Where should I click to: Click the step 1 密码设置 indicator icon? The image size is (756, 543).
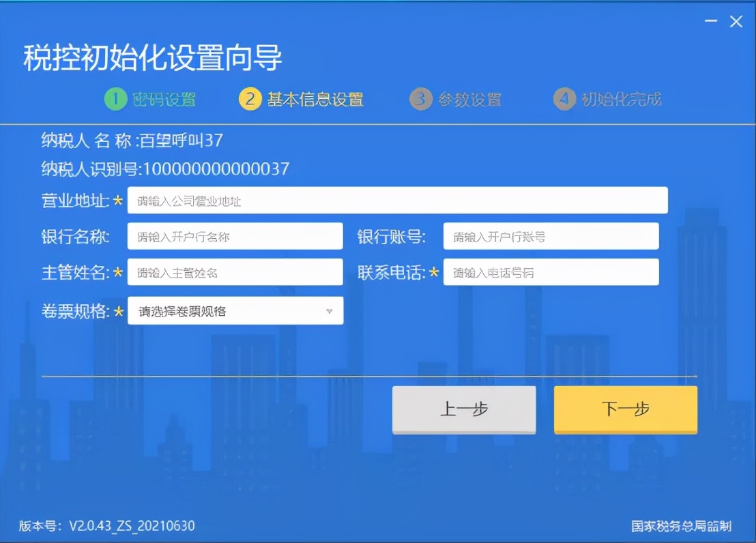coord(115,98)
